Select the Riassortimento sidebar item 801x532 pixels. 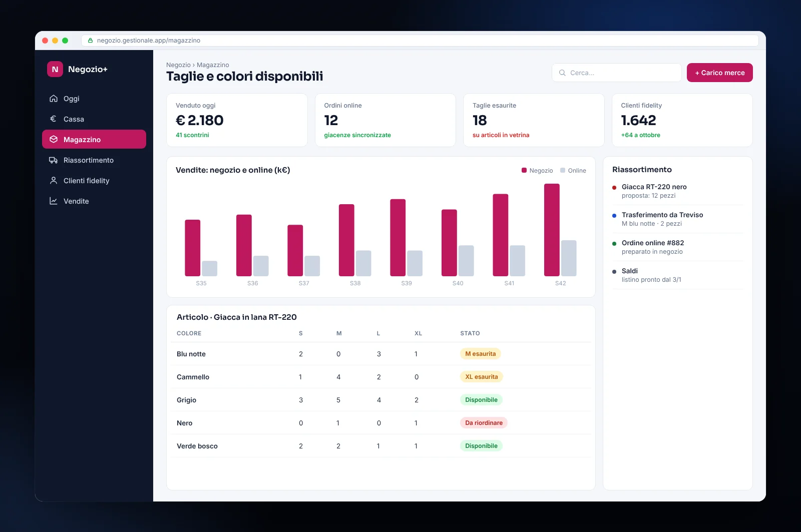(94, 160)
